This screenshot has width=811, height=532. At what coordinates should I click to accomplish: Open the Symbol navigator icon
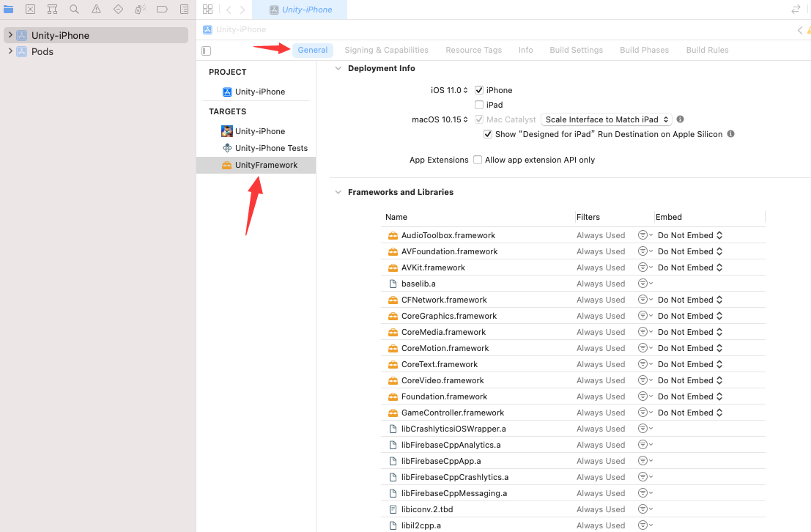[x=52, y=9]
